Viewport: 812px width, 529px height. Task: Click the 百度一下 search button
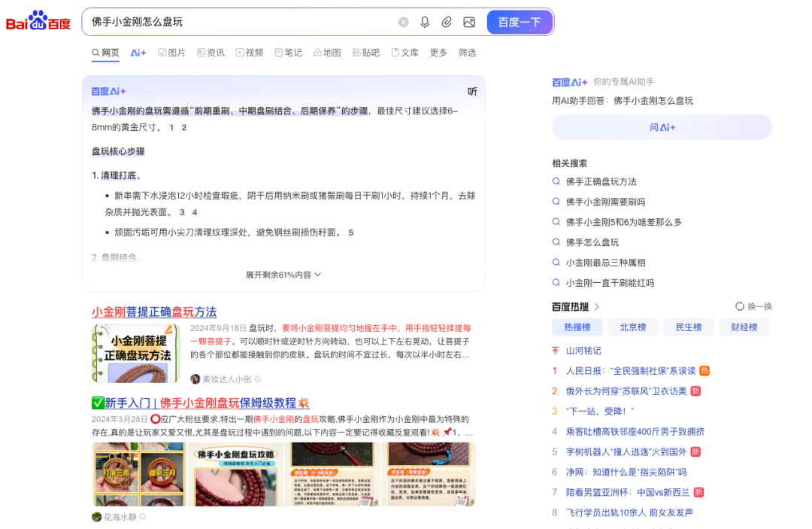pos(520,23)
